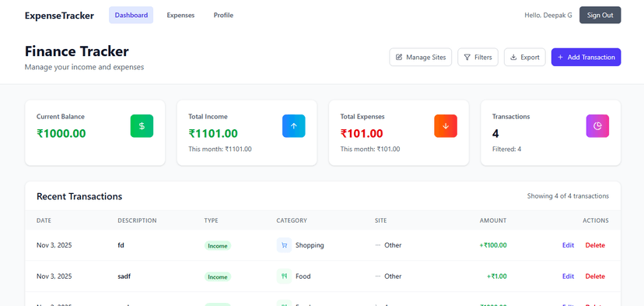The width and height of the screenshot is (644, 306).
Task: Click the fd description
Action: [121, 245]
